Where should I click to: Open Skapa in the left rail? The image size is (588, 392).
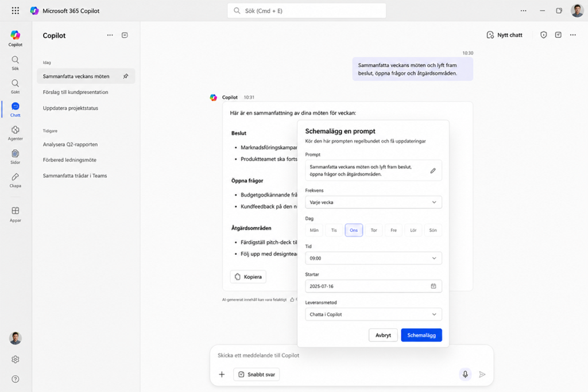pyautogui.click(x=16, y=180)
